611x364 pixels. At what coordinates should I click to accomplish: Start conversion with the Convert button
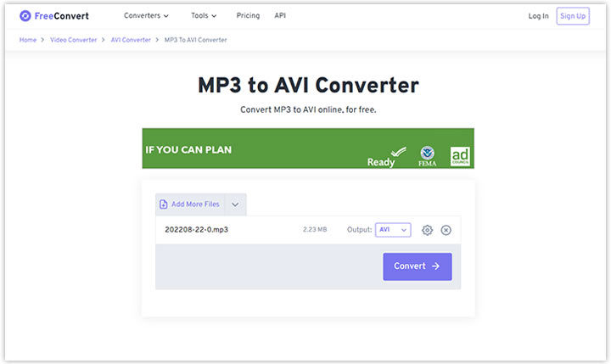(x=417, y=266)
